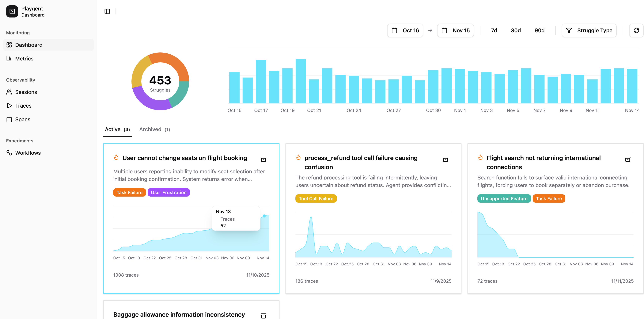Image resolution: width=644 pixels, height=319 pixels.
Task: Open the Nov 15 end date picker
Action: (x=456, y=30)
